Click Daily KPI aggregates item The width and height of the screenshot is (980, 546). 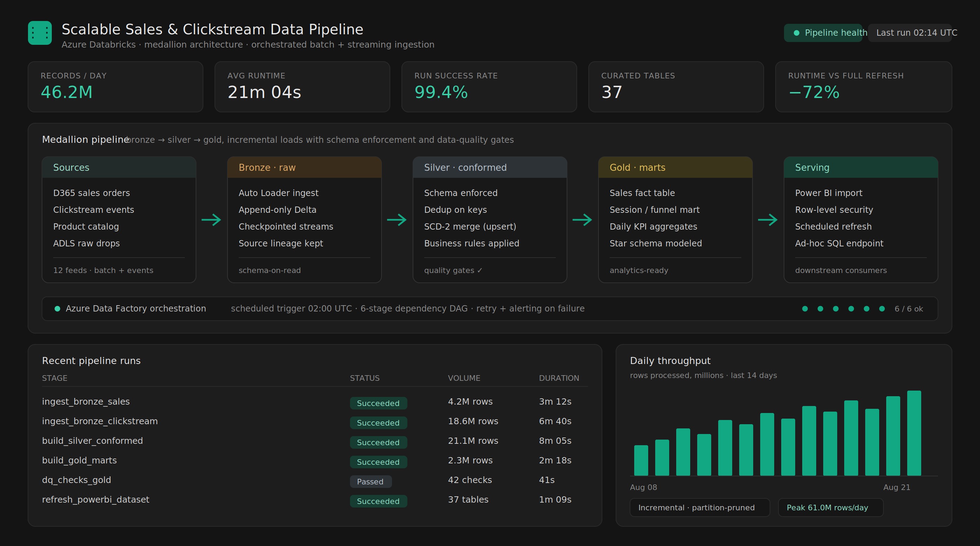653,226
